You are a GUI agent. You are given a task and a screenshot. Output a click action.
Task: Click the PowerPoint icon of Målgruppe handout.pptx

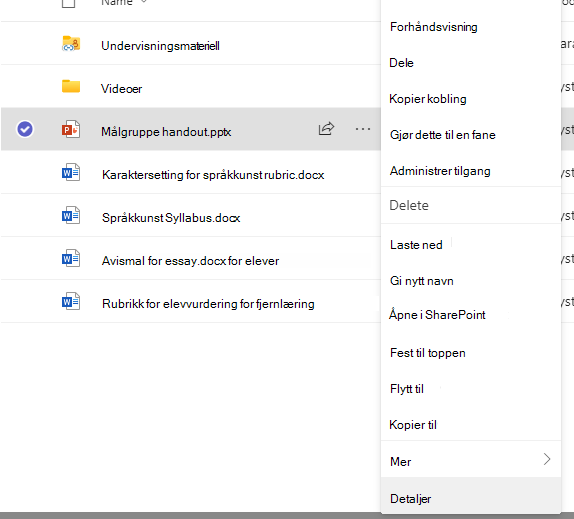coord(71,129)
